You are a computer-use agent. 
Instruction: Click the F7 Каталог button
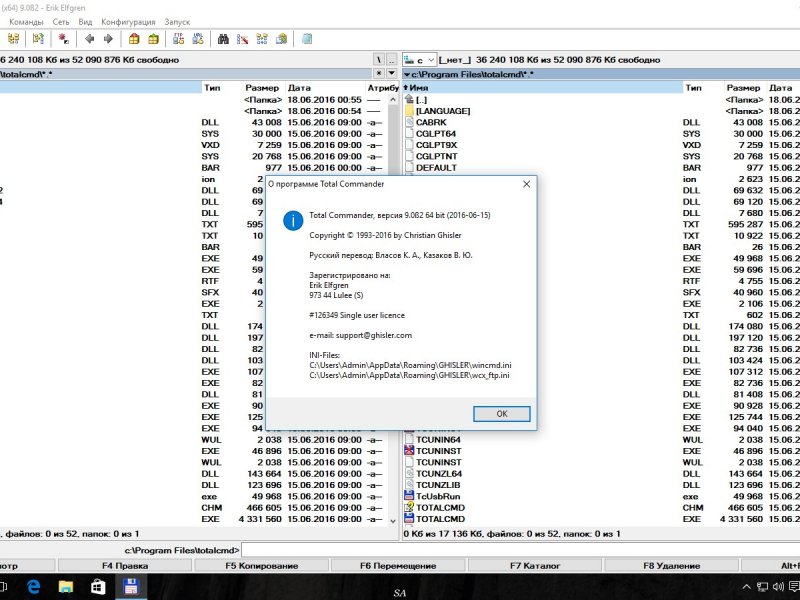point(535,565)
